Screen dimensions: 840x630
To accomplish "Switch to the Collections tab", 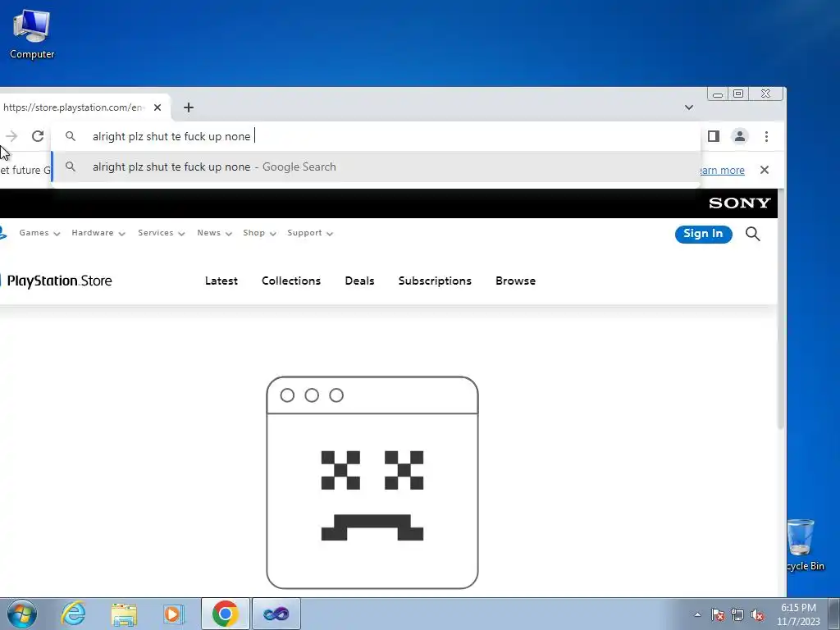I will (291, 281).
